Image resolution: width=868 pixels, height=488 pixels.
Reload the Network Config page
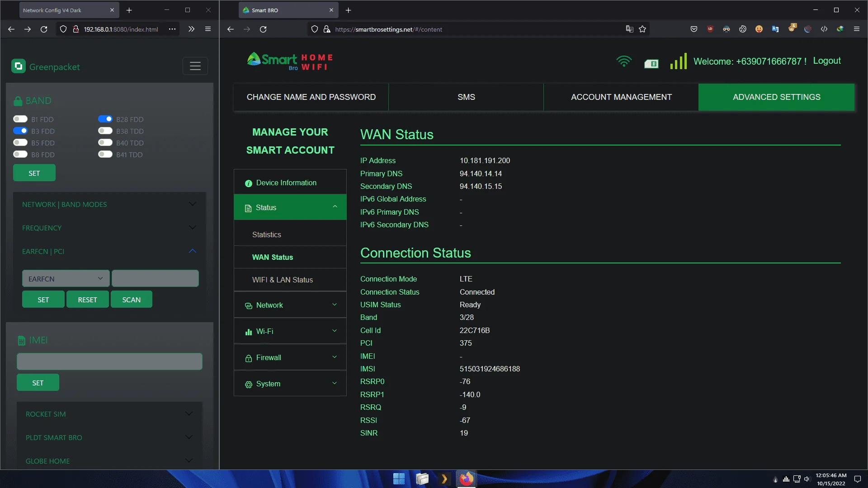[x=44, y=29]
